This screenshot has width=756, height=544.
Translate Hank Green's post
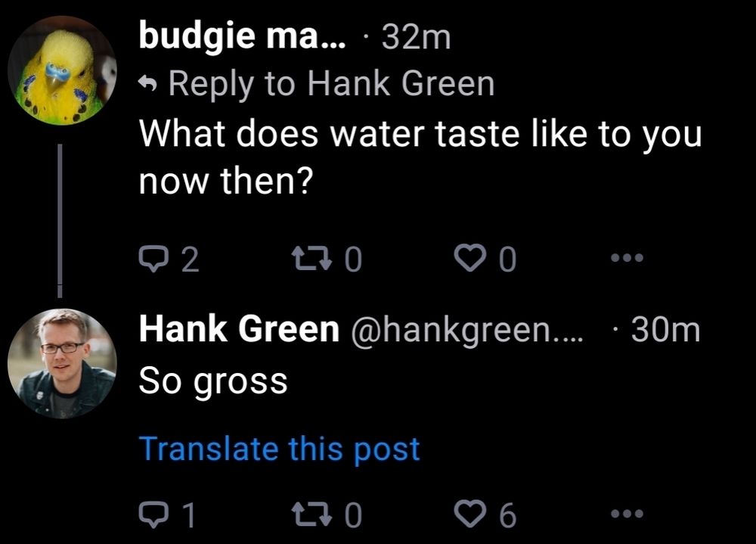click(x=277, y=448)
